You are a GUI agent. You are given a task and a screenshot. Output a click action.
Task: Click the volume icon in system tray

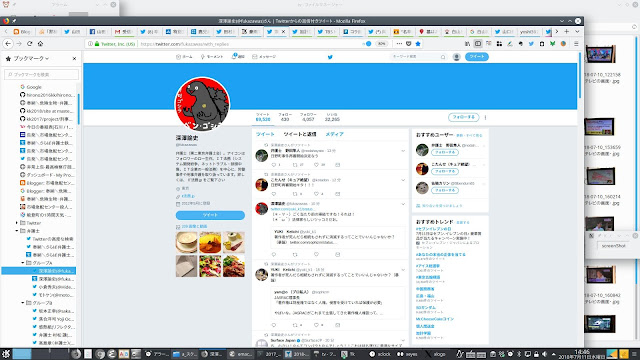544,354
